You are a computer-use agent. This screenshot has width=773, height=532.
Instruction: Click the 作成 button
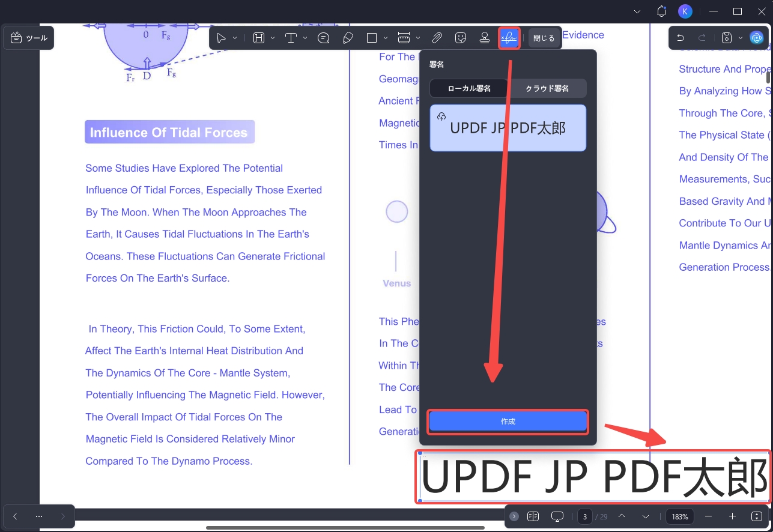pyautogui.click(x=508, y=422)
